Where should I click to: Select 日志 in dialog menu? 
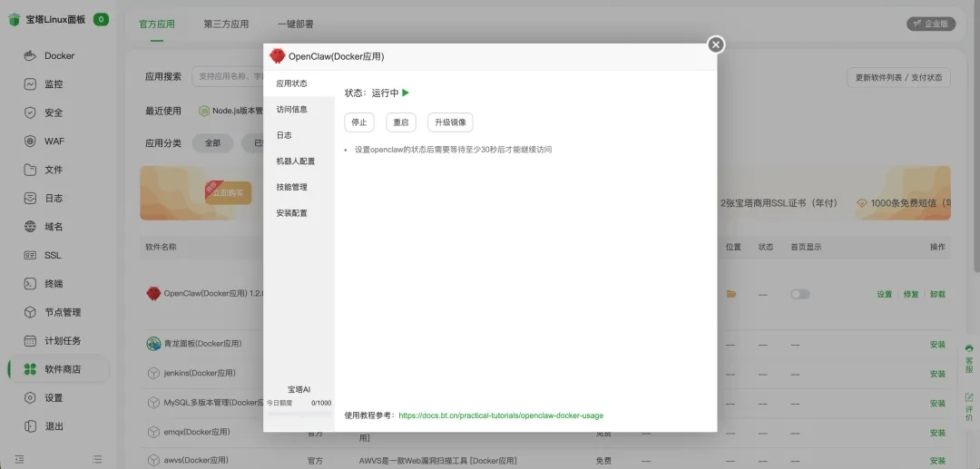pyautogui.click(x=299, y=135)
